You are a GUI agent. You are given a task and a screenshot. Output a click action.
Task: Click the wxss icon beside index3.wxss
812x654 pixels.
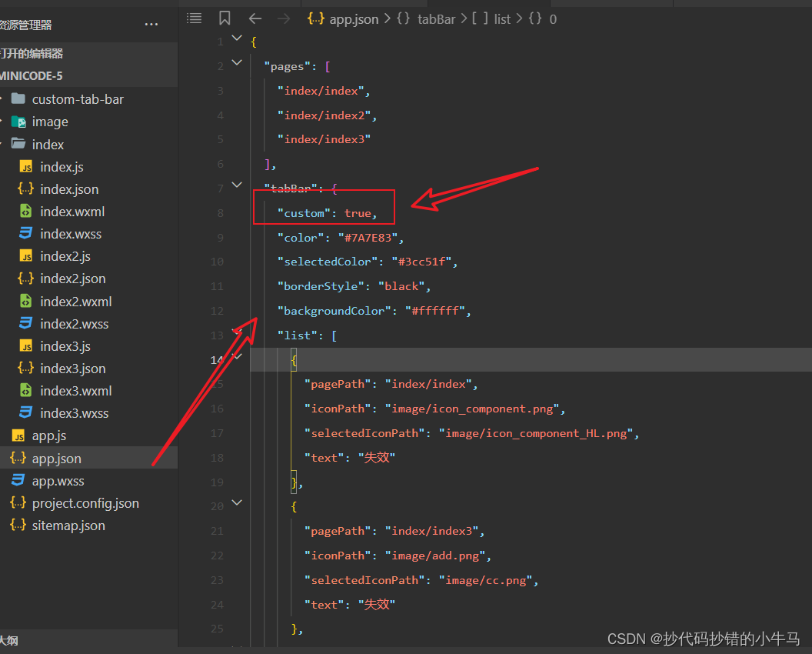[26, 412]
